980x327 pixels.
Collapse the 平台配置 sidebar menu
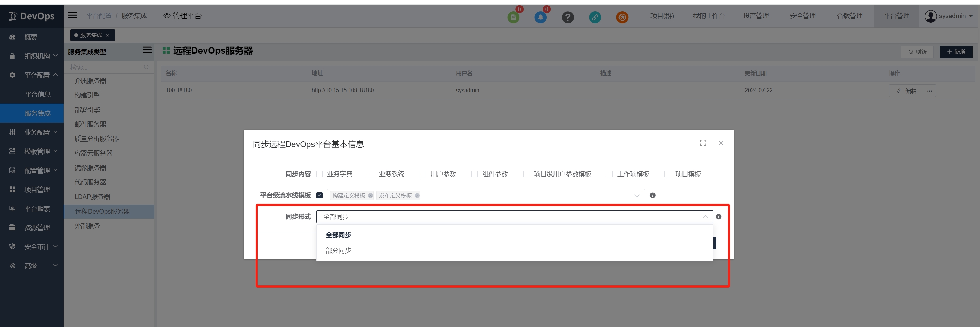pos(32,75)
